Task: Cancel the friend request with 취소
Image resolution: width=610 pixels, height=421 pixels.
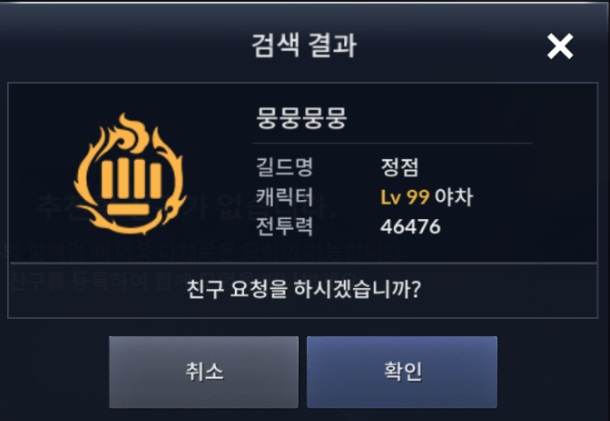Action: pos(204,372)
